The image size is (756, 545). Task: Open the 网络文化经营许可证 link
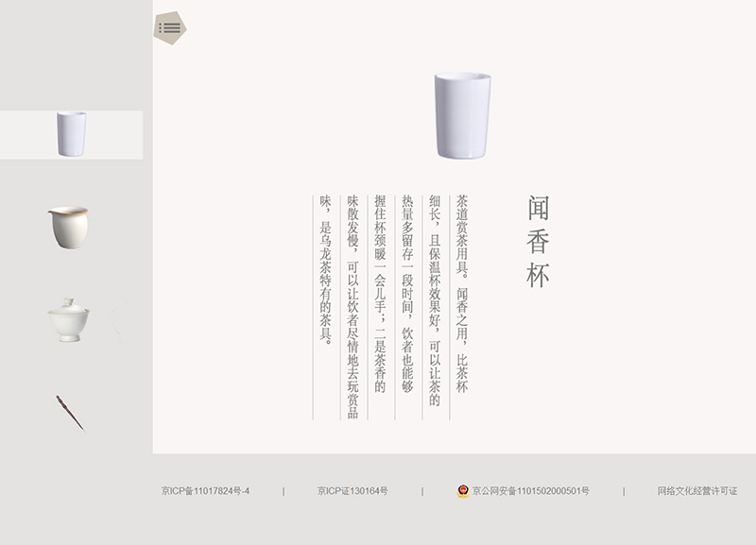click(697, 491)
